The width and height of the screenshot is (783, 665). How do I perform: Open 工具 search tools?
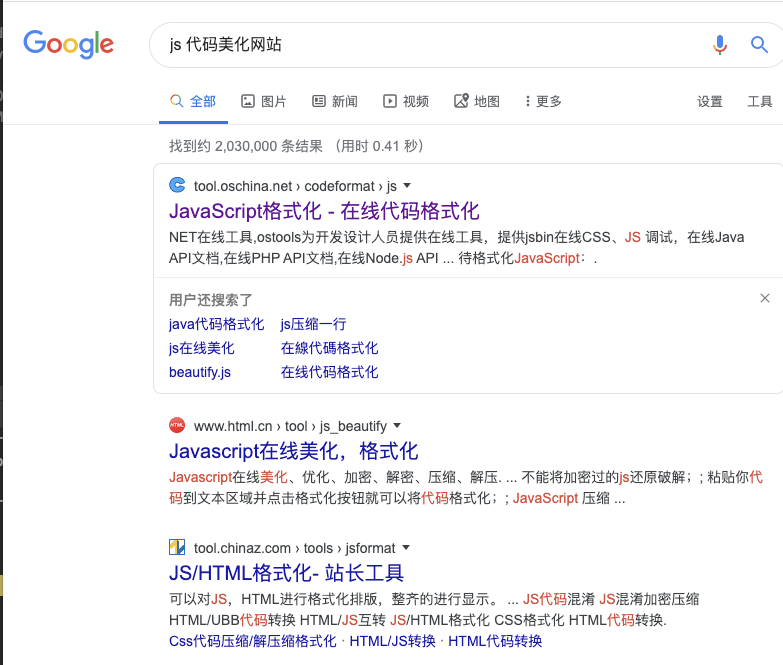click(760, 101)
